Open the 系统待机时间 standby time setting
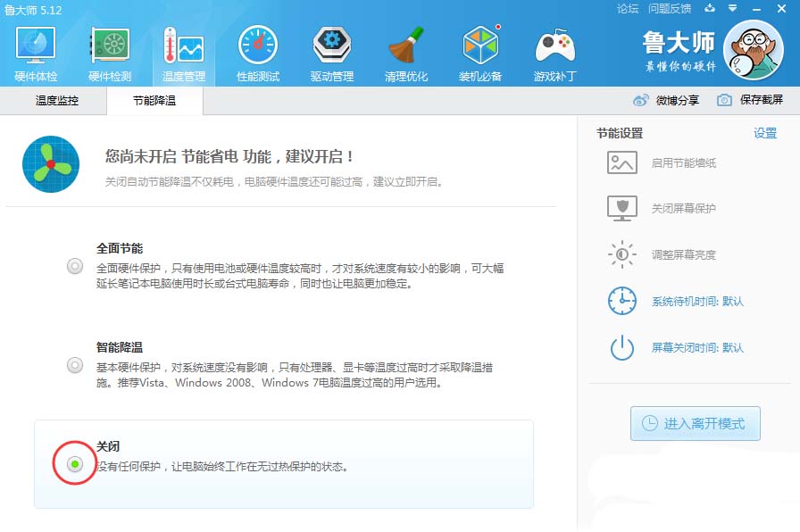Screen dimensions: 800x532 coord(696,302)
